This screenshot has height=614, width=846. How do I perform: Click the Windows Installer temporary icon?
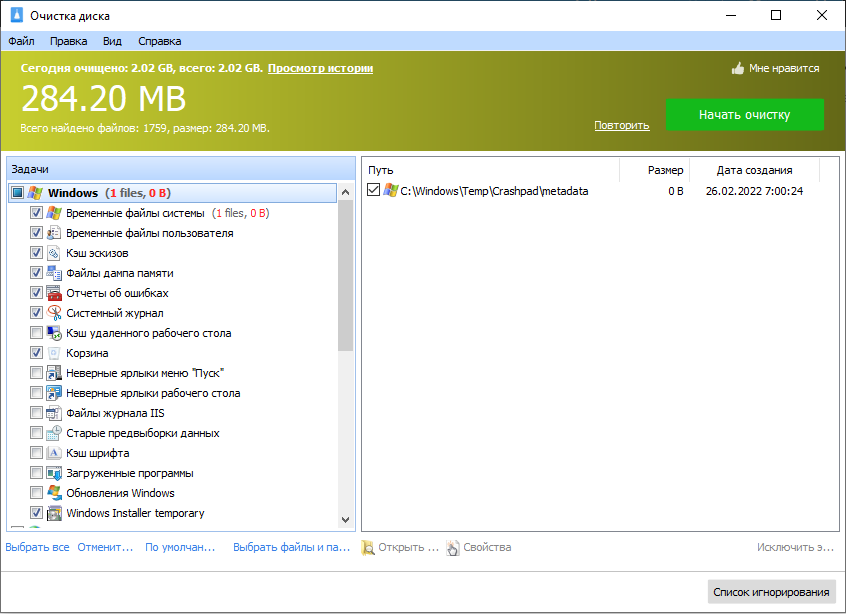tap(53, 512)
